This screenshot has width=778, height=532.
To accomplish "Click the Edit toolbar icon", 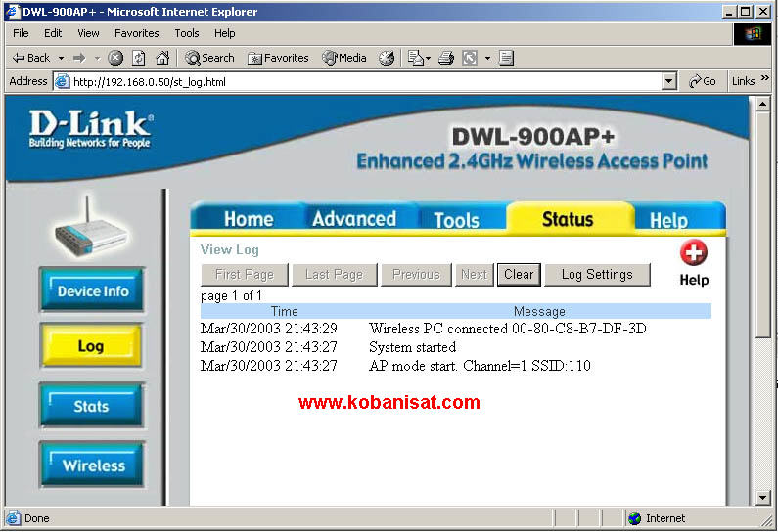I will point(470,58).
